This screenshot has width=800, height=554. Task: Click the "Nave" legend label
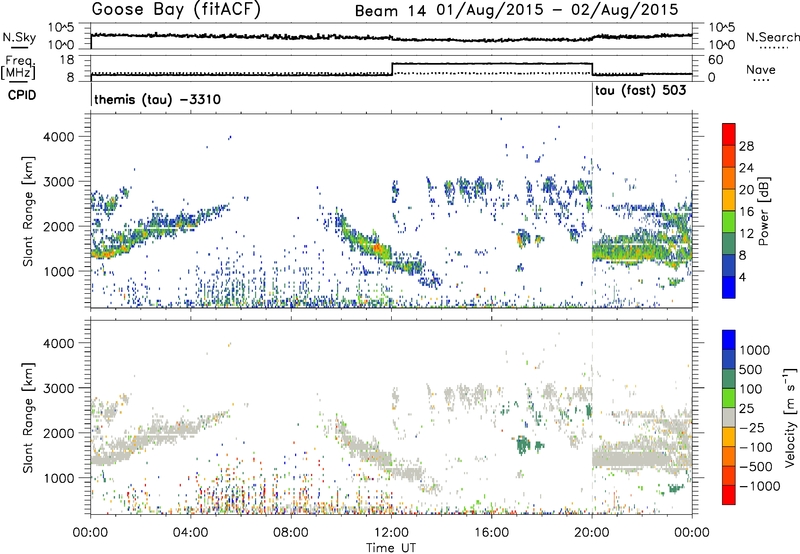(761, 70)
